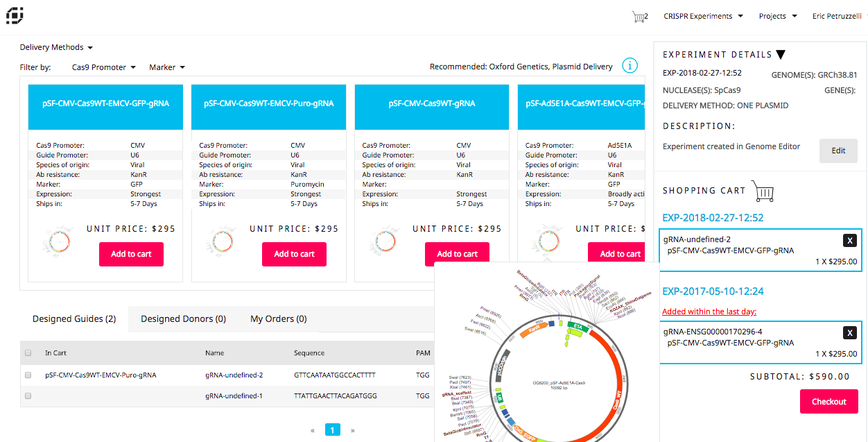Click the Checkout button
Screen dimensions: 868x442
point(828,402)
